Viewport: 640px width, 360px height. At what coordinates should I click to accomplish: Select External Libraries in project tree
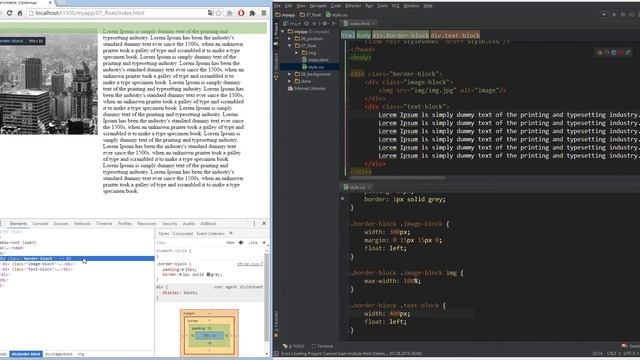click(x=306, y=88)
